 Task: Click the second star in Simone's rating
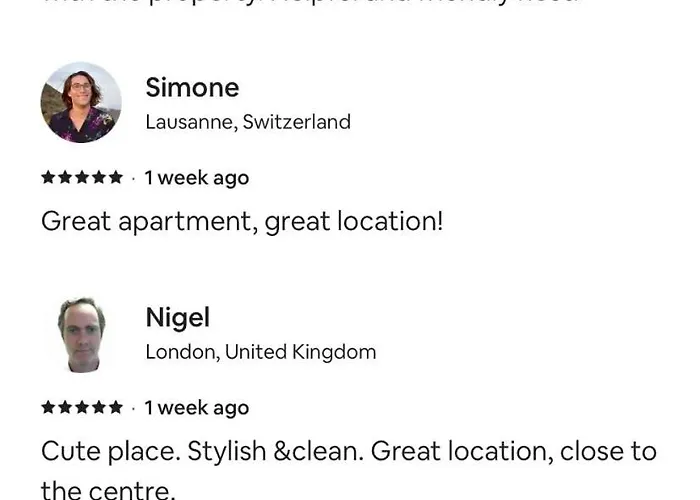point(65,178)
